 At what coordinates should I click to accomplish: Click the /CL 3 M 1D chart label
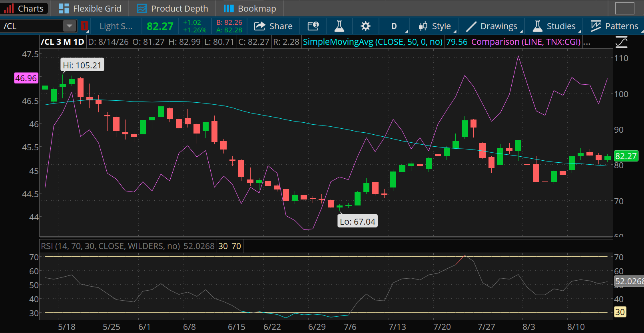[63, 42]
